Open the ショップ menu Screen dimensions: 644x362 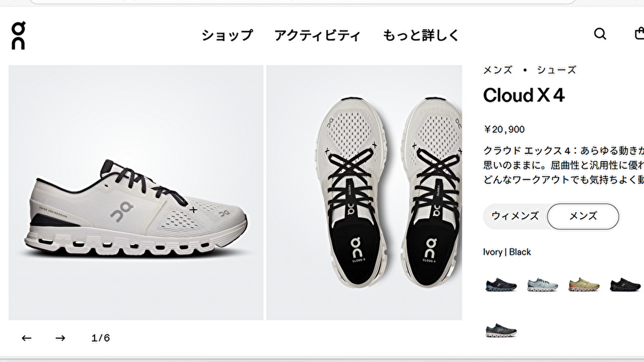(227, 35)
